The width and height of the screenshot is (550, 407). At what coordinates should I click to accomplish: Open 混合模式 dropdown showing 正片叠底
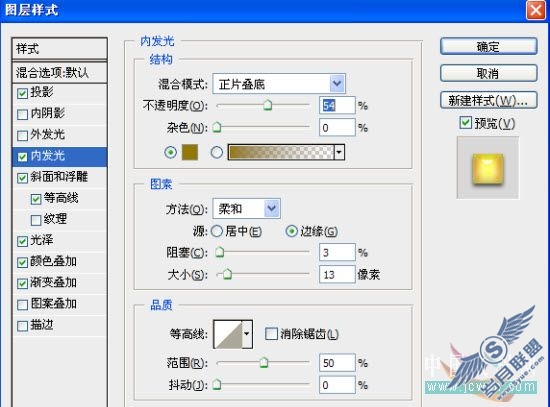(x=279, y=84)
